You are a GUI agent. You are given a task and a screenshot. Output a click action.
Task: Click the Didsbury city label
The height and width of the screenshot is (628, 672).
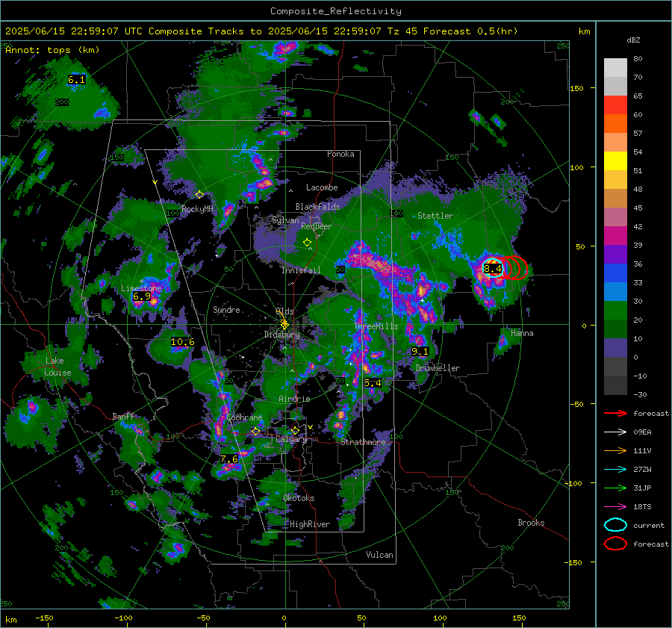(x=281, y=335)
